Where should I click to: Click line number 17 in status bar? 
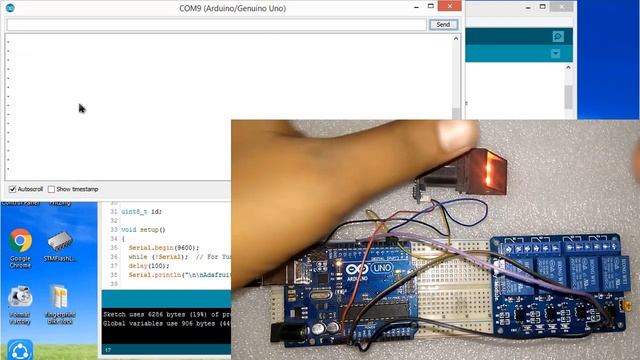pyautogui.click(x=108, y=350)
